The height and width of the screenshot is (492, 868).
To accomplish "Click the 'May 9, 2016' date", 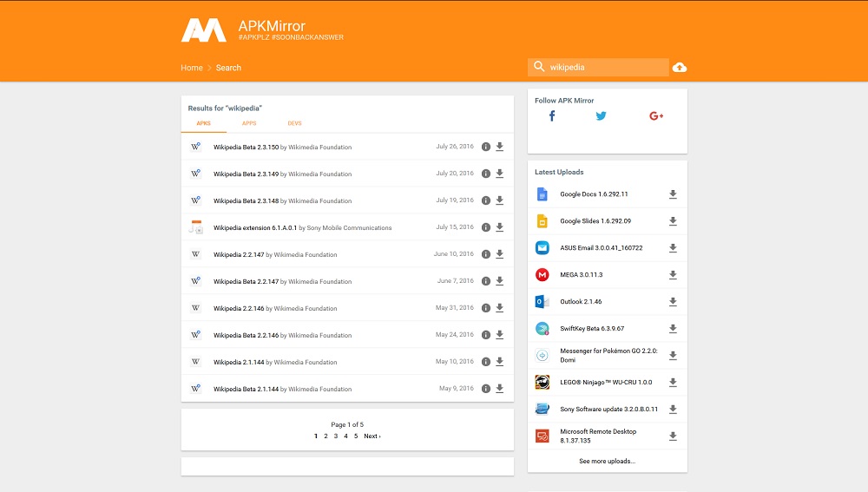I will tap(457, 389).
